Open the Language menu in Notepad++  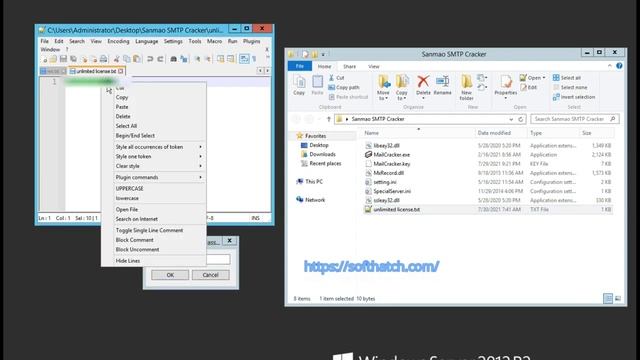coord(147,41)
